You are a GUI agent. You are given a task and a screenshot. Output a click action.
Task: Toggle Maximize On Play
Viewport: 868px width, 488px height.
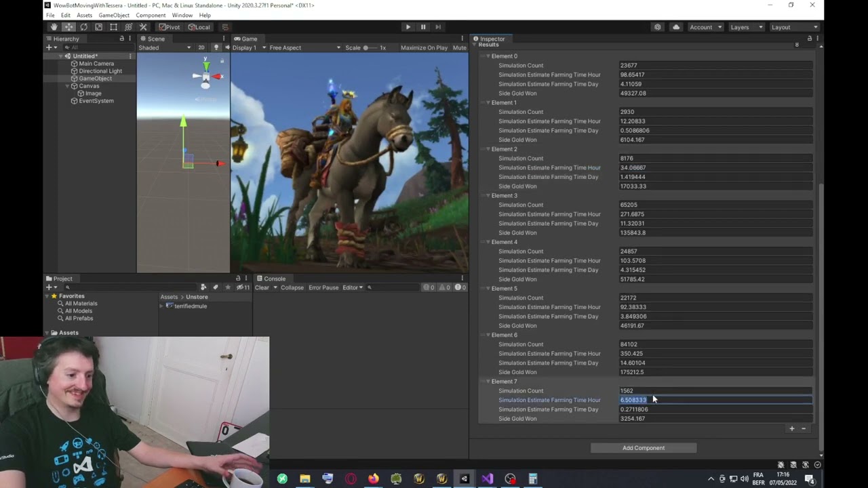pos(424,47)
